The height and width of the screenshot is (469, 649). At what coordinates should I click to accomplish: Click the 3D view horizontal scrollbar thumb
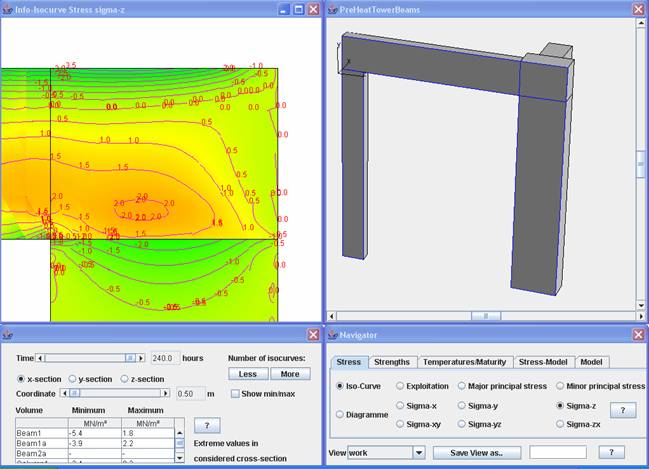point(486,316)
